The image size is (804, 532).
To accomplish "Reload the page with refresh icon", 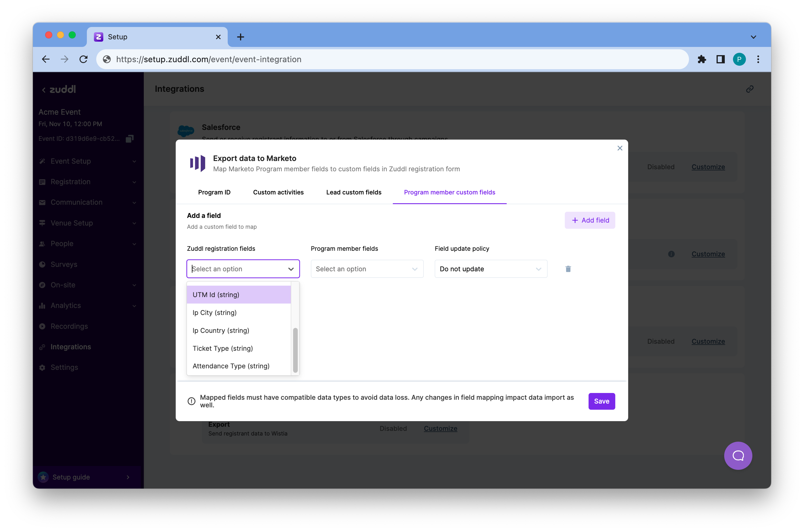I will [84, 59].
